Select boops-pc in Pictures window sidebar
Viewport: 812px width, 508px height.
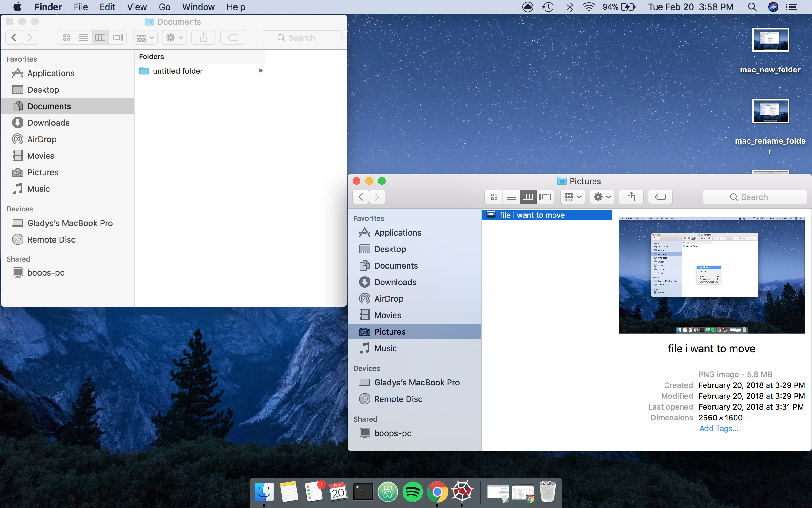point(415,433)
